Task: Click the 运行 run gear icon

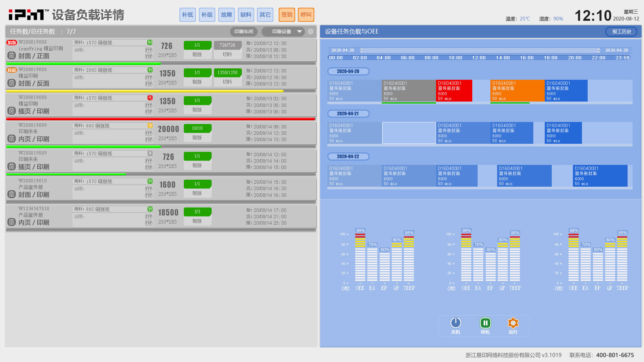Action: (513, 323)
